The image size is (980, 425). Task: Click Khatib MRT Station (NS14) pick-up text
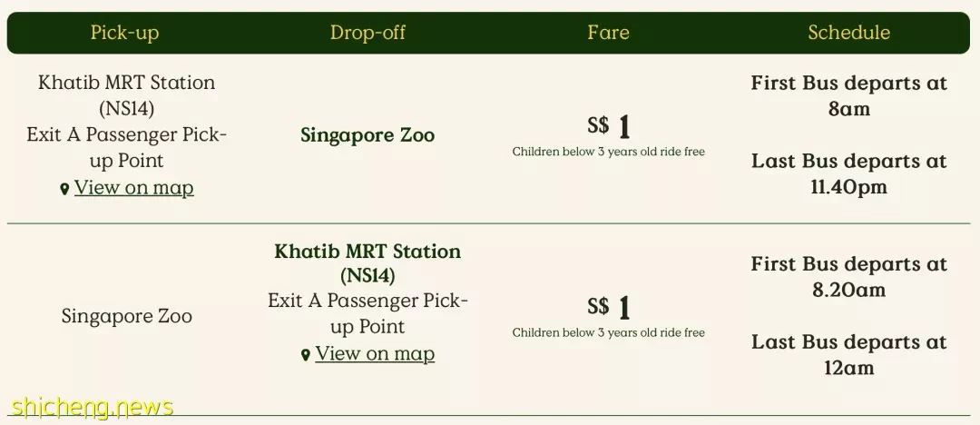tap(127, 95)
